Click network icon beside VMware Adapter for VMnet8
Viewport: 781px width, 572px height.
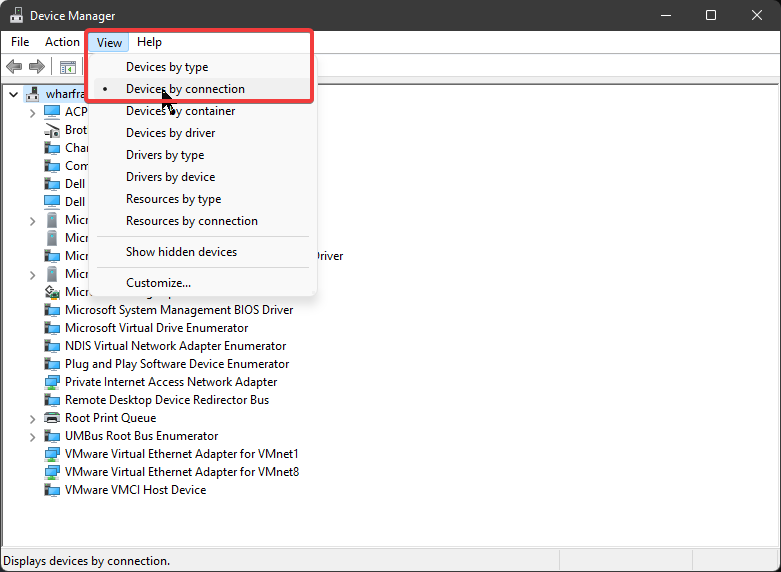pyautogui.click(x=52, y=472)
